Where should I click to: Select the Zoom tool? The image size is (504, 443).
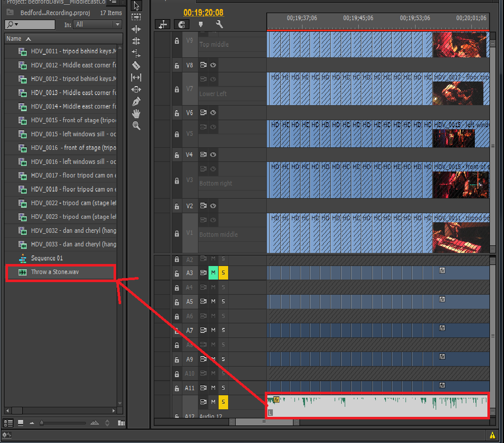click(136, 125)
